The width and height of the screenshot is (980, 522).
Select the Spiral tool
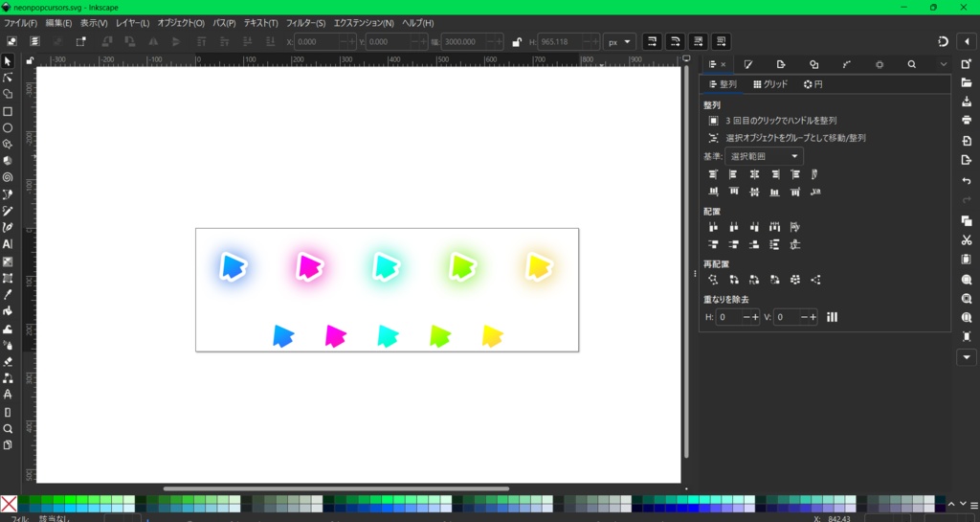[8, 177]
